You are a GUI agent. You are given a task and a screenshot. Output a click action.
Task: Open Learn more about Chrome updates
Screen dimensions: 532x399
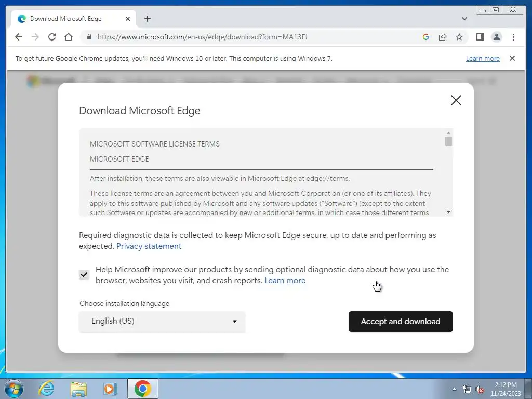(x=483, y=58)
